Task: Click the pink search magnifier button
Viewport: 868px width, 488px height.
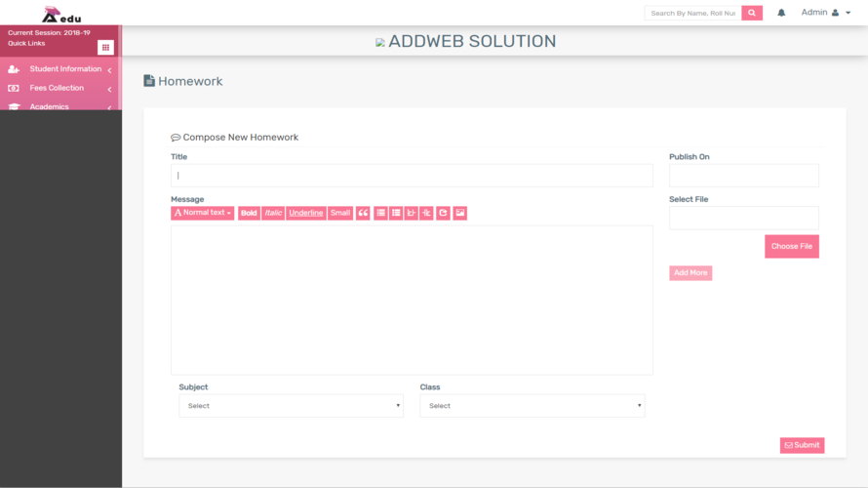Action: [752, 13]
